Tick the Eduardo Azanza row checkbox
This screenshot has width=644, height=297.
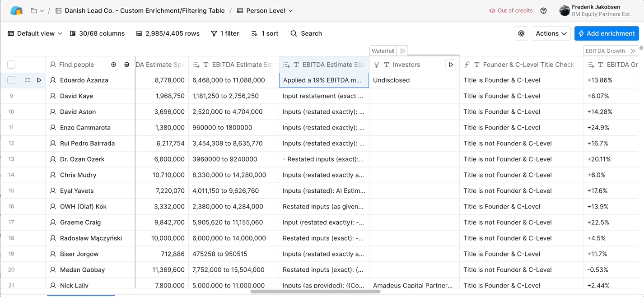[x=11, y=80]
